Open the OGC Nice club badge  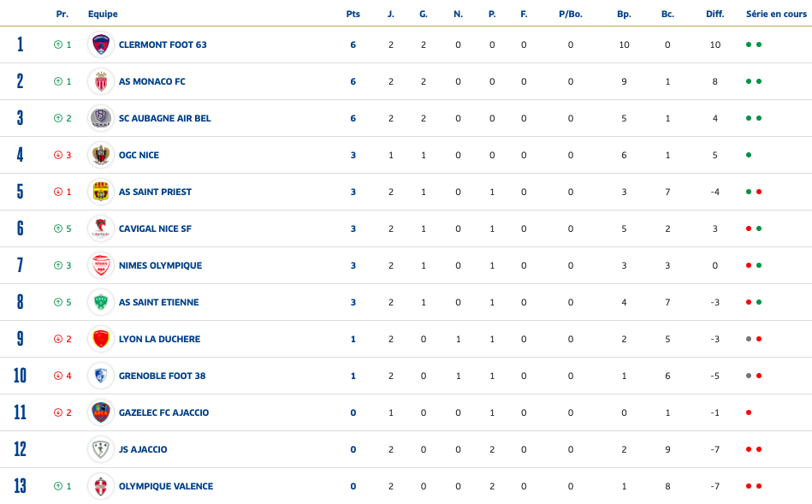tap(101, 155)
